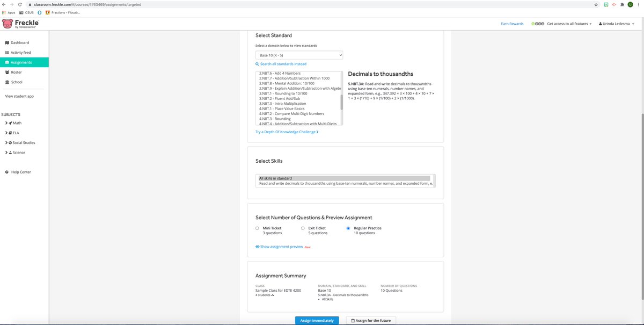Open the CSUB bookmark folder

pyautogui.click(x=26, y=12)
